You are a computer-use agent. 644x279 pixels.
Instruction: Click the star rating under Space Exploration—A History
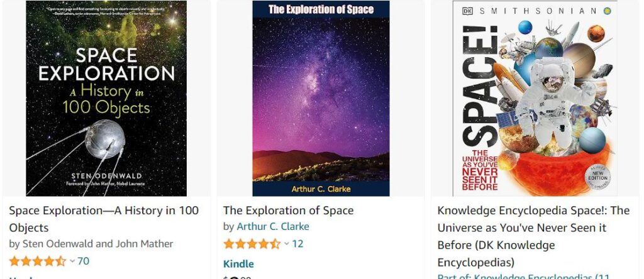(x=37, y=261)
